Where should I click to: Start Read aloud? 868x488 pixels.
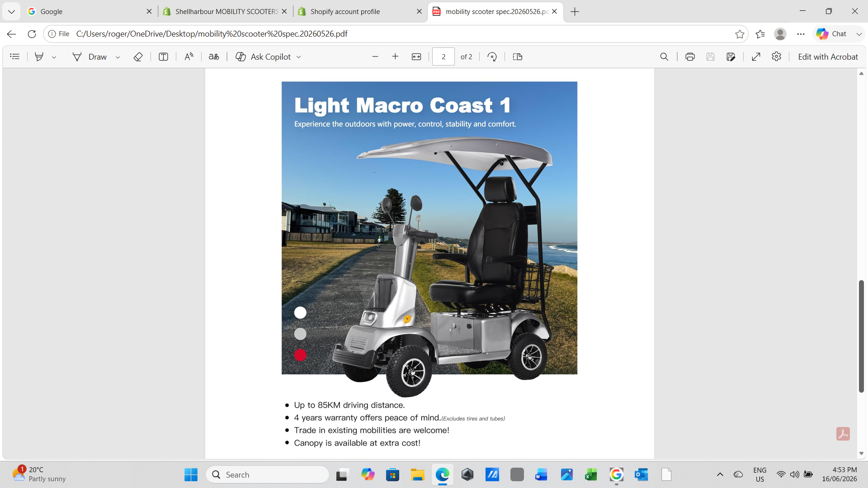pos(189,56)
